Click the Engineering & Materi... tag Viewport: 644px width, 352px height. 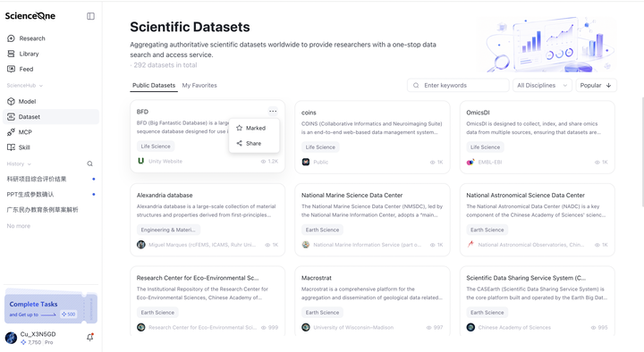(x=168, y=230)
